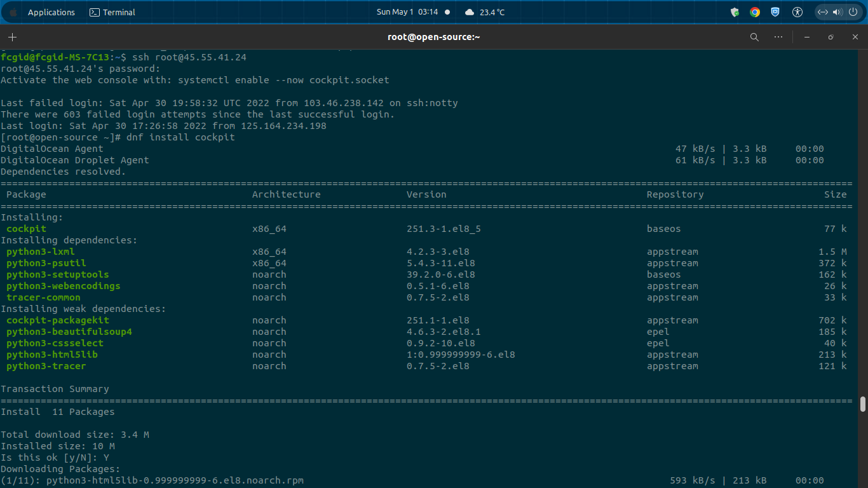The width and height of the screenshot is (868, 488).
Task: Open the Terminal app menu in the top bar
Action: click(112, 12)
